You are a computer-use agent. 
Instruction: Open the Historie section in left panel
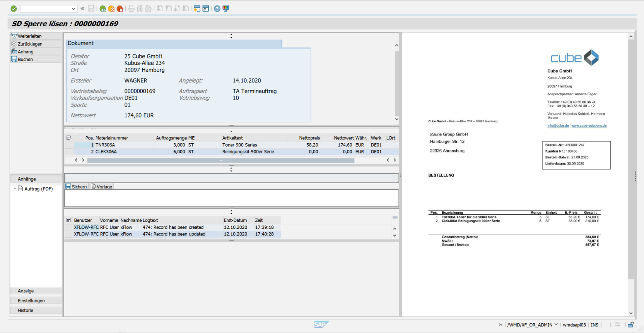tap(36, 311)
